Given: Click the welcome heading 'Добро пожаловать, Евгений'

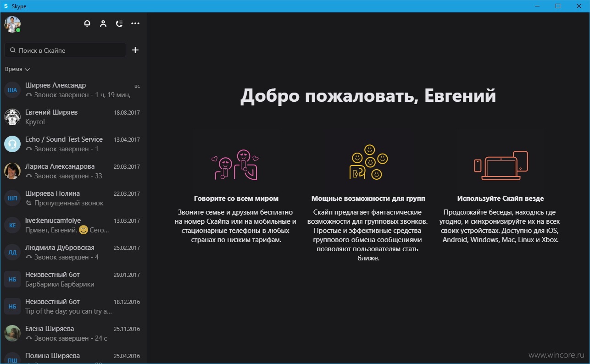Looking at the screenshot, I should pos(368,95).
